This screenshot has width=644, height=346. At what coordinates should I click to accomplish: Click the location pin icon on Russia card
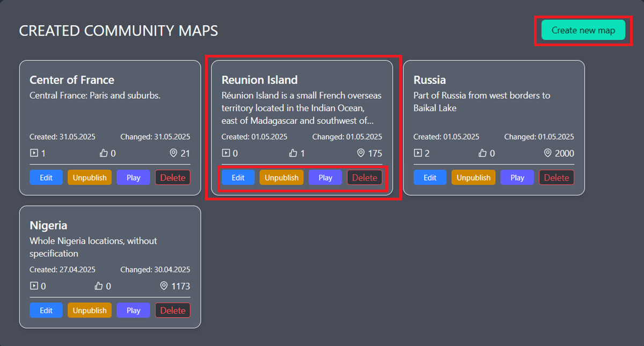pos(547,153)
